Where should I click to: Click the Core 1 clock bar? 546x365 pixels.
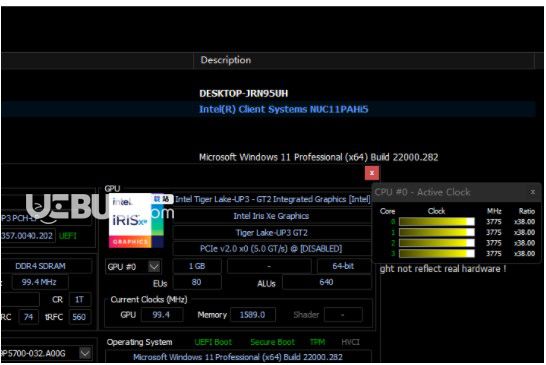tap(437, 232)
